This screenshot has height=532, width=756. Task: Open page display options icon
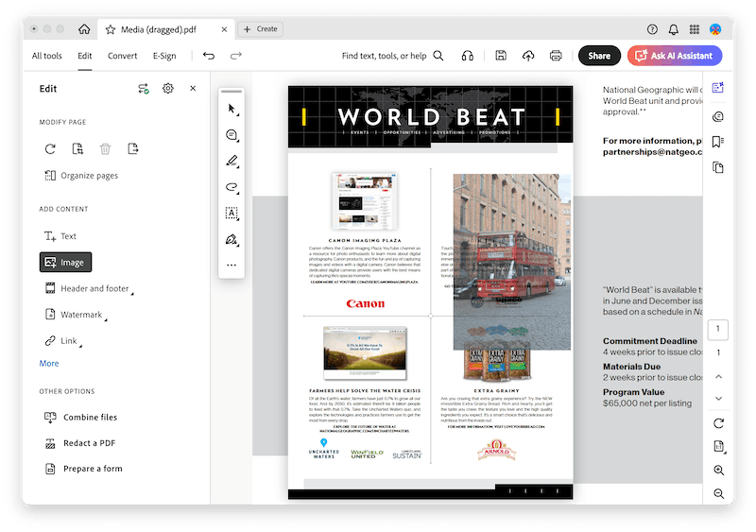pyautogui.click(x=719, y=447)
